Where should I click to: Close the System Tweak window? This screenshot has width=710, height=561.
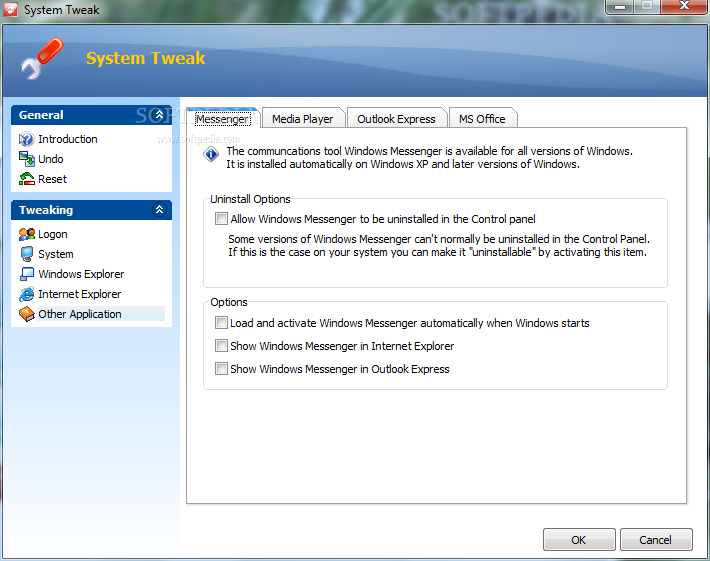pyautogui.click(x=684, y=6)
